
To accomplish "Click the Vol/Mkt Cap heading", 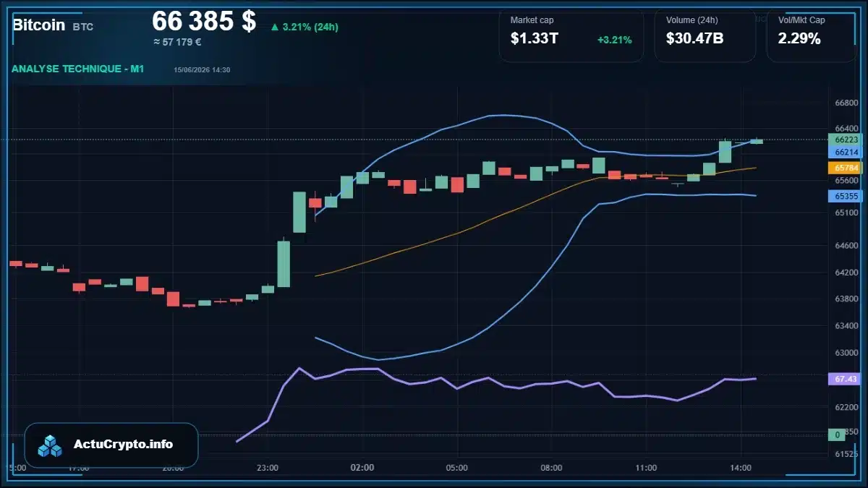I will coord(801,20).
